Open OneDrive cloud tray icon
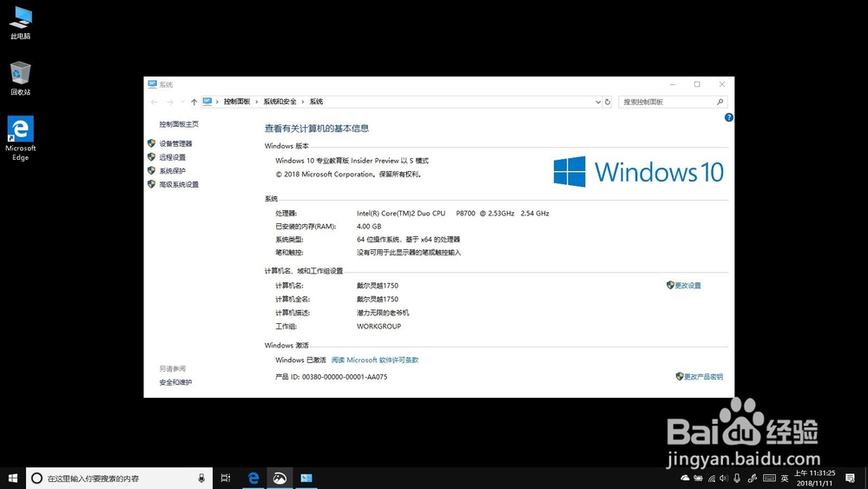Image resolution: width=868 pixels, height=489 pixels. click(686, 478)
